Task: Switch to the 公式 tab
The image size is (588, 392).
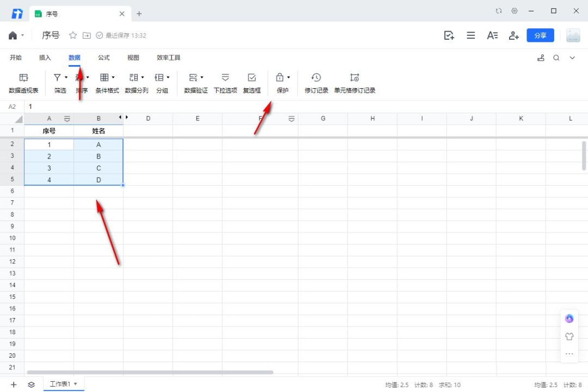Action: tap(103, 58)
